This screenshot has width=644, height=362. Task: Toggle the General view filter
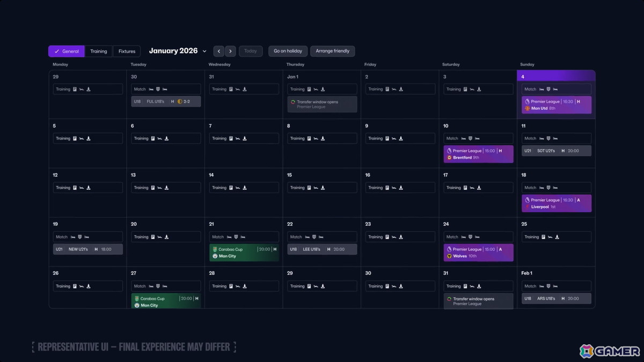coord(67,51)
